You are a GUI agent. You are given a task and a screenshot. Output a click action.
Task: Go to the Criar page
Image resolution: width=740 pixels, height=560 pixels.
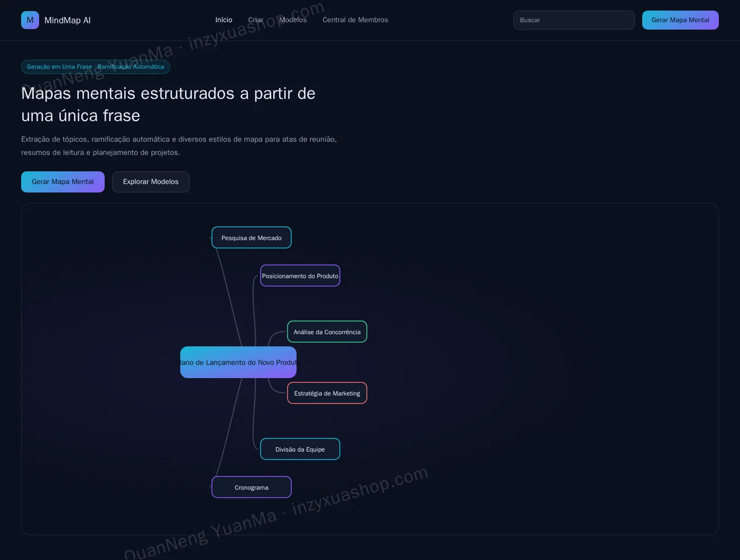point(256,20)
